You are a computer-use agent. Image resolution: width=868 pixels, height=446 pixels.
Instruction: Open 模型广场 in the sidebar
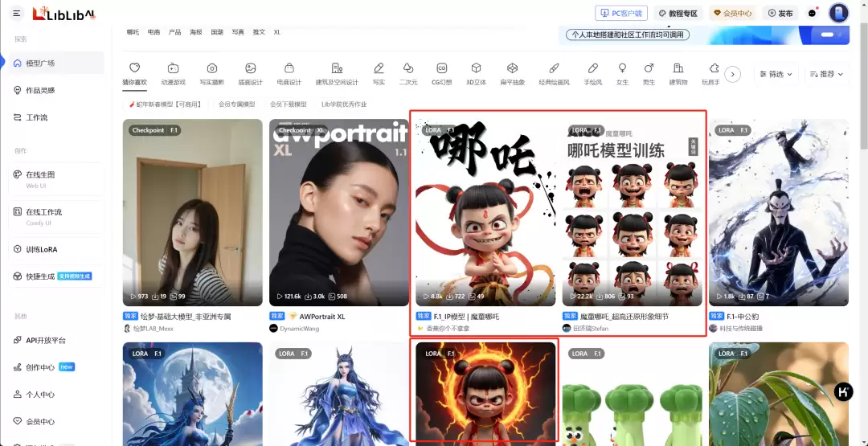[56, 63]
